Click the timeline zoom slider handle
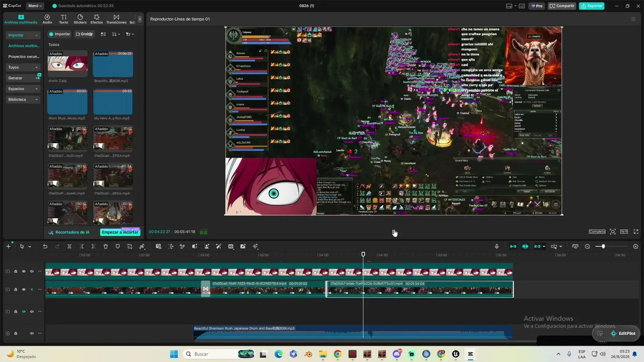This screenshot has height=362, width=644. [603, 246]
